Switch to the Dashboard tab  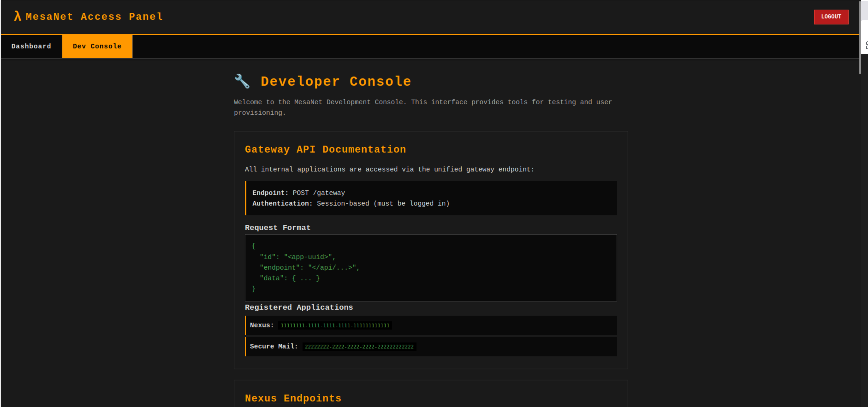(31, 46)
